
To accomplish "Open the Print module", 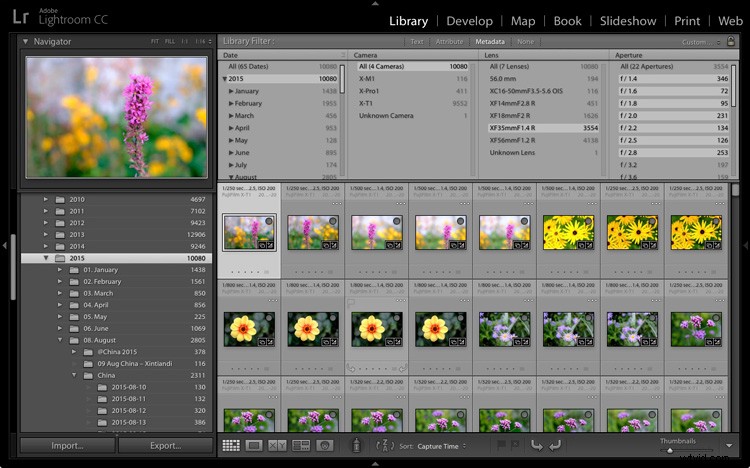I will 687,21.
